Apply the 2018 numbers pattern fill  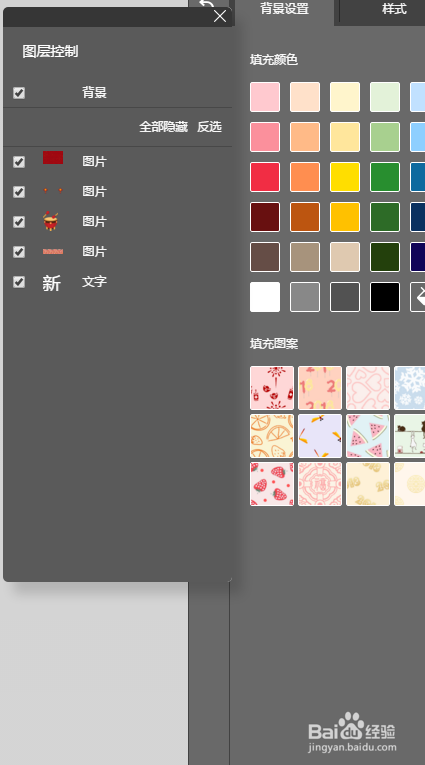pos(320,388)
